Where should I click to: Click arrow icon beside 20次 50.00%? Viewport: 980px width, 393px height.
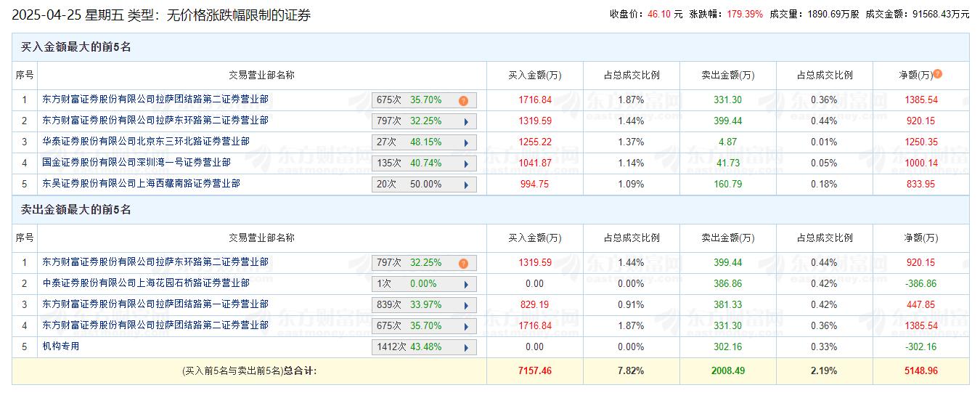coord(465,185)
